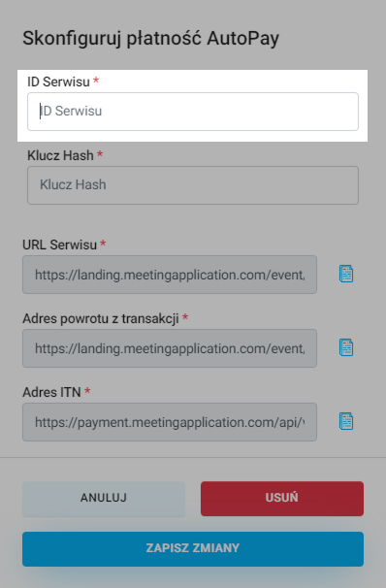The width and height of the screenshot is (386, 588).
Task: Click the URL Serwisu label text
Action: (59, 245)
